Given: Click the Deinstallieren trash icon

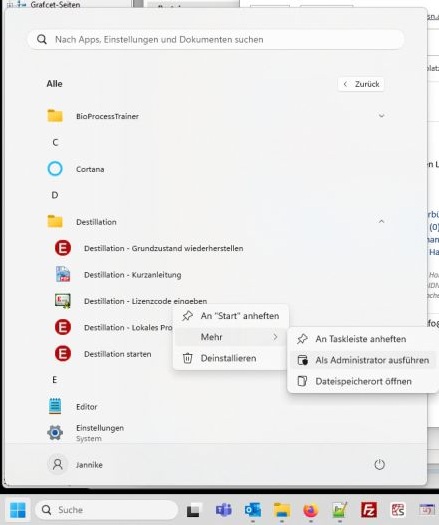Looking at the screenshot, I should (x=187, y=358).
